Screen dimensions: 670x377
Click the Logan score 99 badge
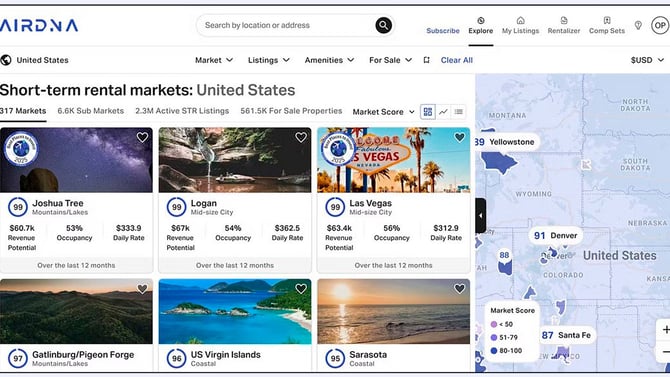click(x=176, y=207)
